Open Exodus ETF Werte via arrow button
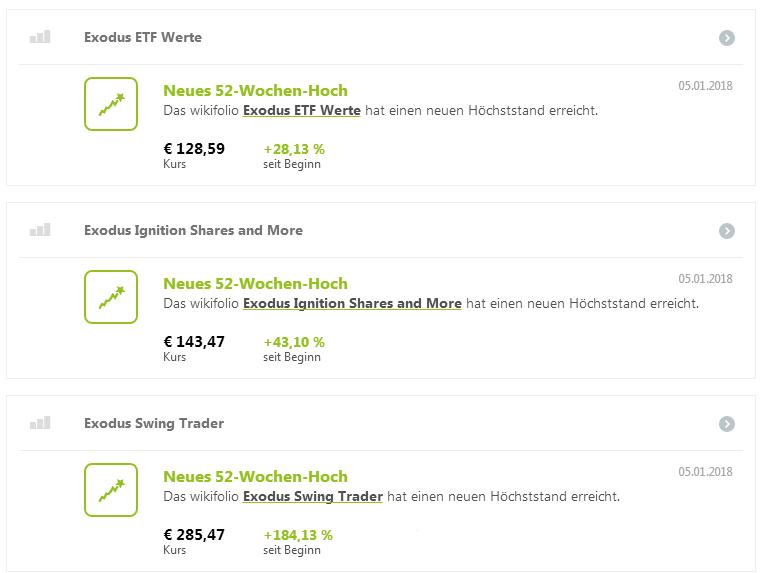The width and height of the screenshot is (763, 573). coord(727,38)
